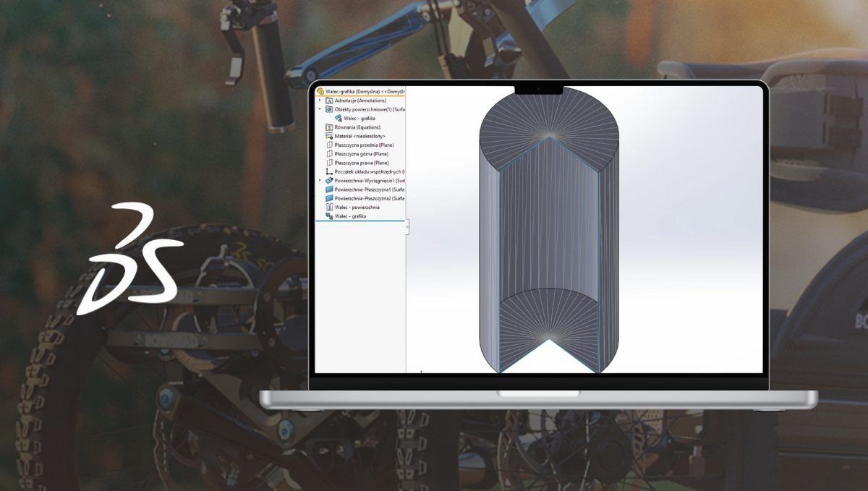Screen dimensions: 868x491
Task: Click the icon of the last tree item Walec - grafika
Action: [x=329, y=216]
